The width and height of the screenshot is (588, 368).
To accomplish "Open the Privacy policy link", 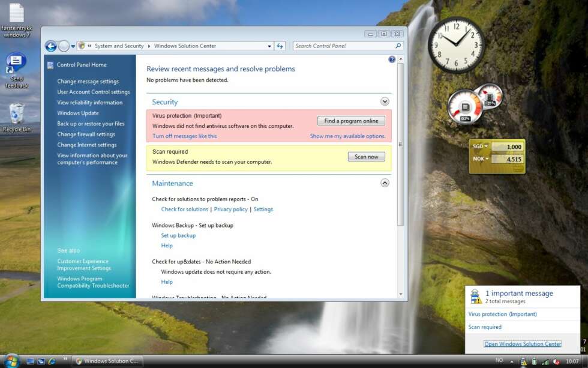I will 230,210.
